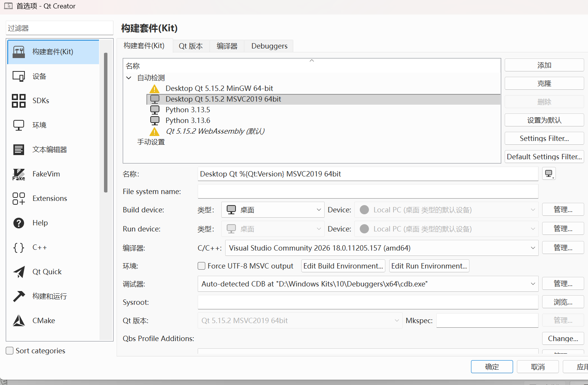Image resolution: width=588 pixels, height=385 pixels.
Task: Open the C++ braces icon
Action: 19,247
